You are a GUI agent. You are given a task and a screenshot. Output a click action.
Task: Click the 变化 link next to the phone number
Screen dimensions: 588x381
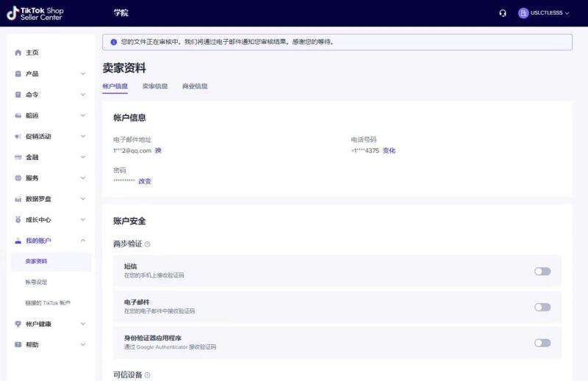click(389, 150)
